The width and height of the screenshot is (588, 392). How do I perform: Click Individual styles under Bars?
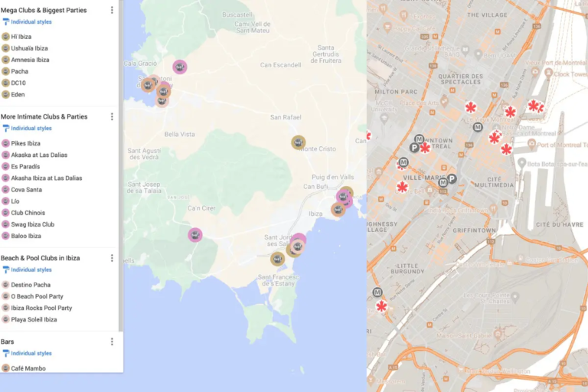27,354
